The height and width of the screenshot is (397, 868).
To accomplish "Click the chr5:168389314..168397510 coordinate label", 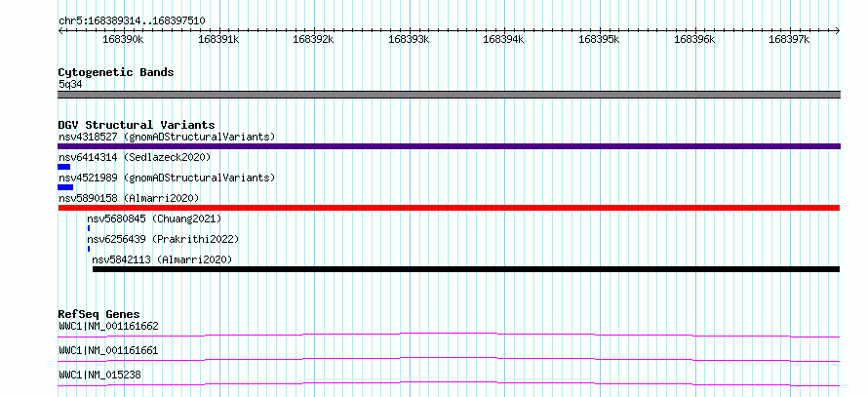I will click(x=132, y=21).
